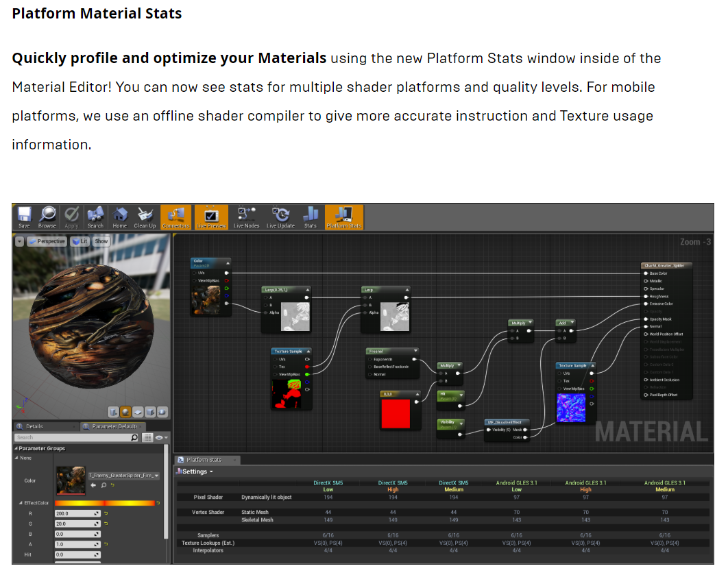Open the Perspective view dropdown
Screen dimensions: 728x577
click(49, 241)
